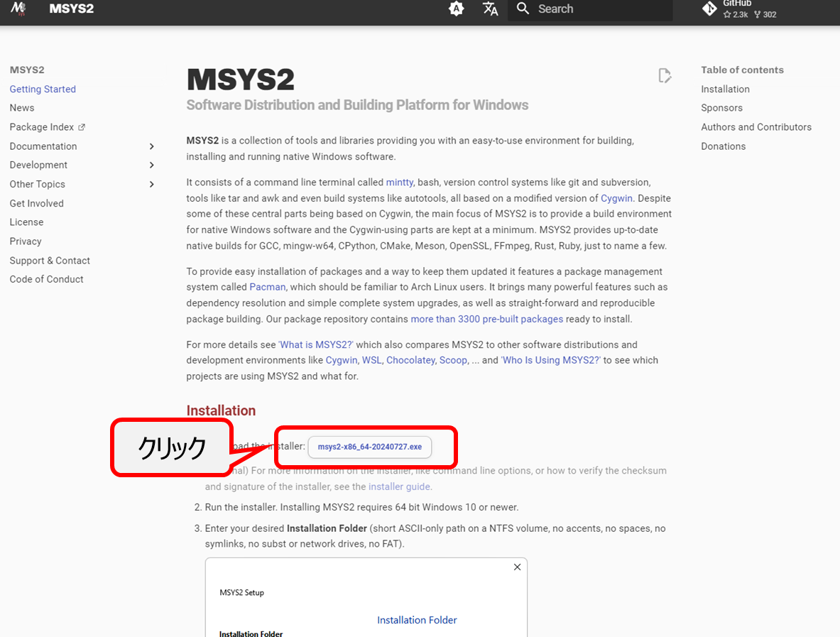
Task: Follow the WSL link
Action: click(372, 360)
